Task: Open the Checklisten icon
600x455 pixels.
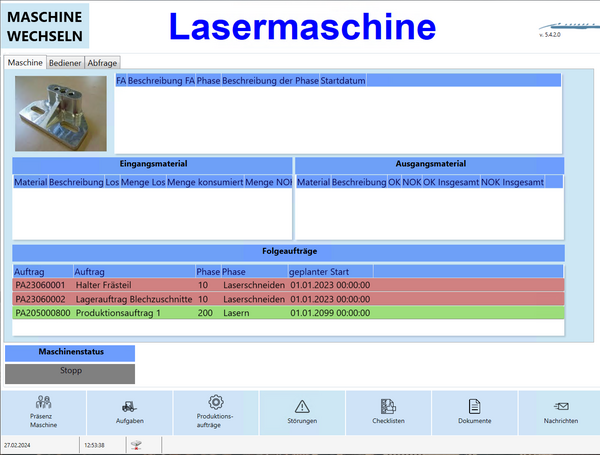Action: tap(388, 406)
